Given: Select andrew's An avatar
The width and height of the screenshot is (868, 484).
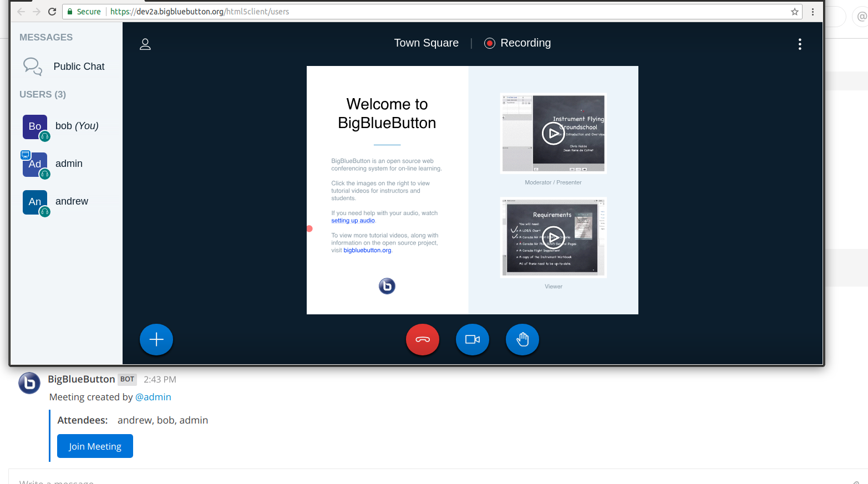Looking at the screenshot, I should [35, 202].
